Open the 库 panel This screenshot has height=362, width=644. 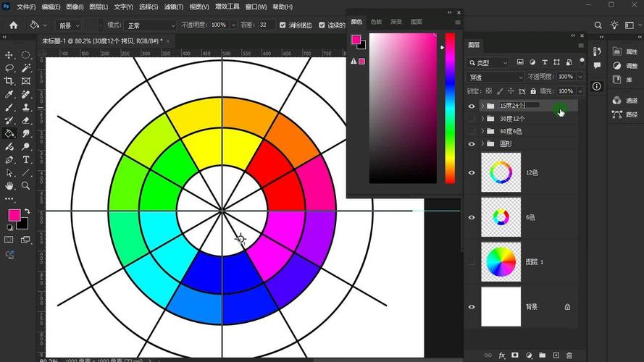[622, 80]
